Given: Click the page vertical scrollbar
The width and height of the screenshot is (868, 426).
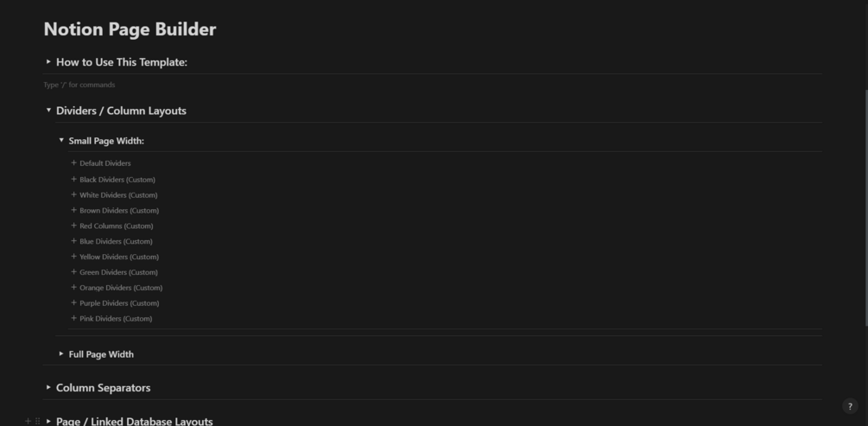Looking at the screenshot, I should click(865, 207).
